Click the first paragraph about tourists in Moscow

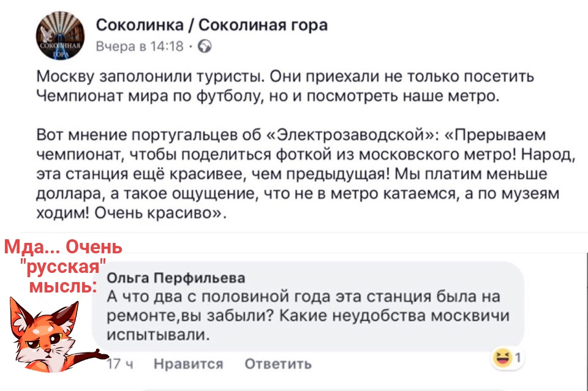tap(285, 86)
